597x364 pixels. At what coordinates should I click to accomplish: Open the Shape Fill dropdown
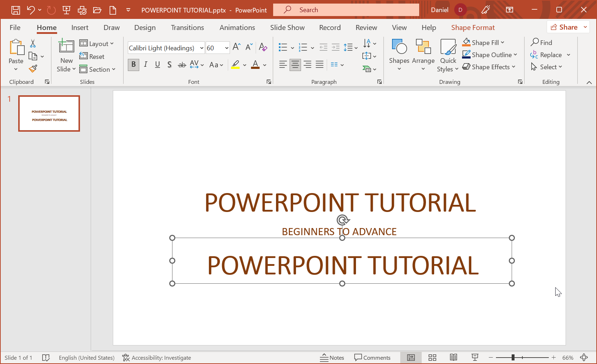(x=502, y=42)
